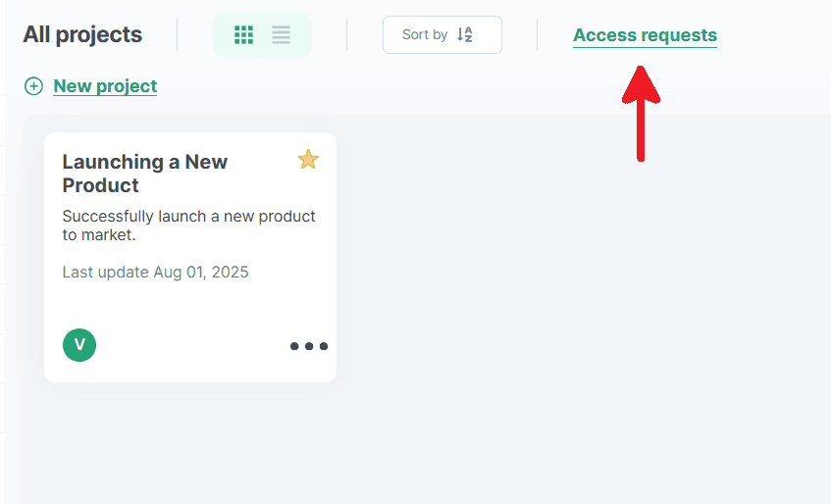Click the Last update Aug 01, 2025 text
The height and width of the screenshot is (504, 831).
155,272
